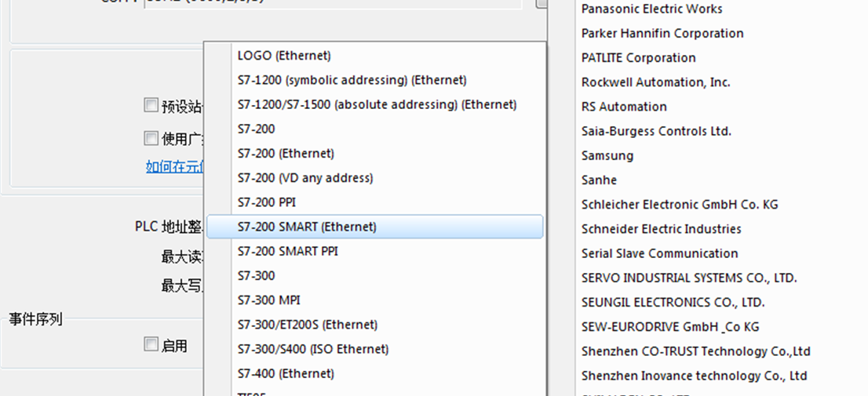The height and width of the screenshot is (396, 868).
Task: Pick S7-200 SMART PPI
Action: (287, 251)
